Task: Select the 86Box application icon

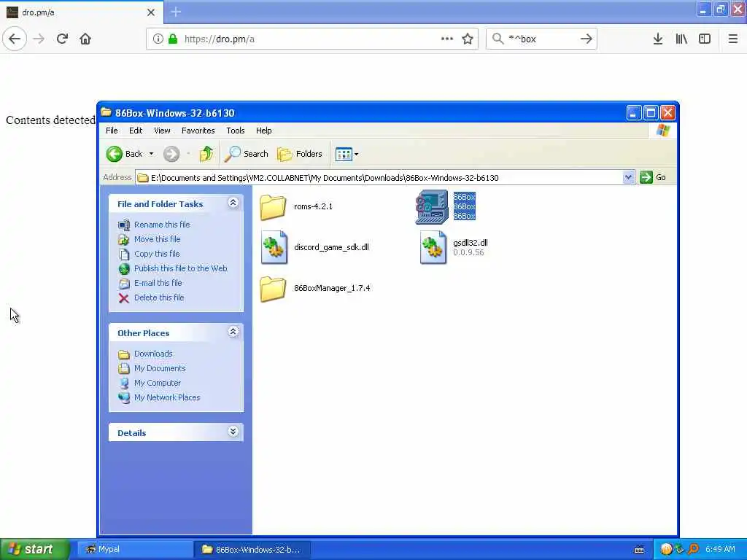Action: pyautogui.click(x=445, y=206)
